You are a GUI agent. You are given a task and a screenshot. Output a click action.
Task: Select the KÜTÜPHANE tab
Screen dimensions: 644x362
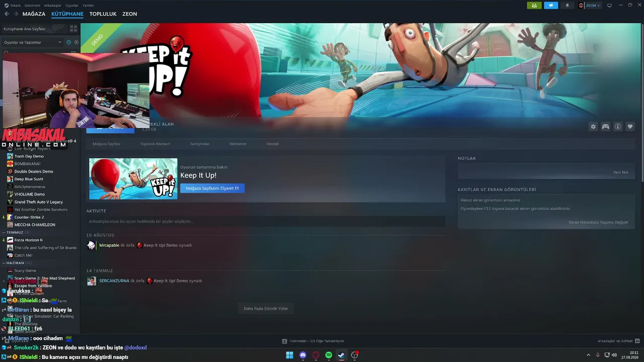(x=67, y=14)
